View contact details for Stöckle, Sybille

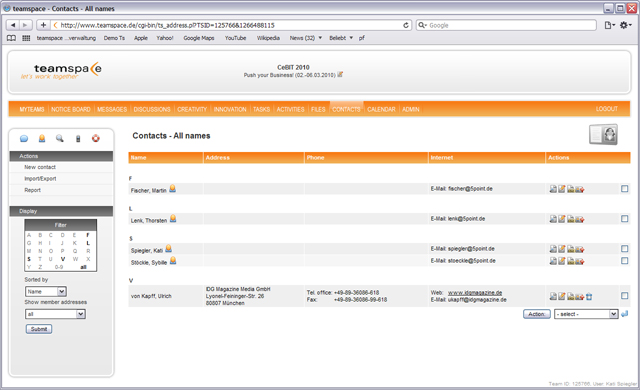click(x=553, y=261)
